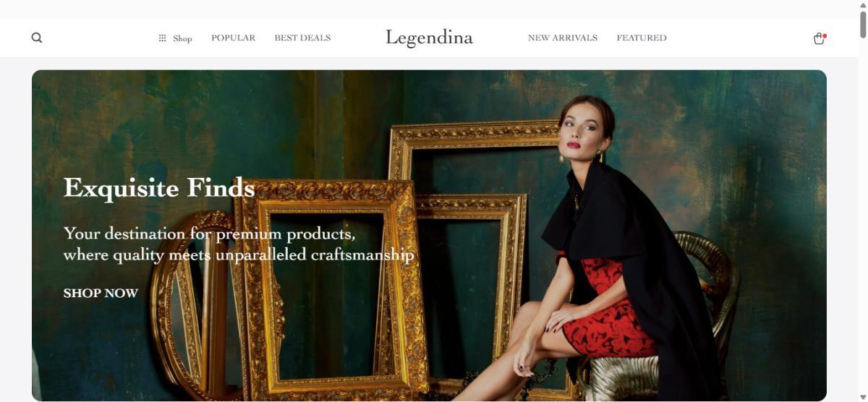Click the Exquisite Finds headline
Image resolution: width=868 pixels, height=402 pixels.
click(159, 188)
